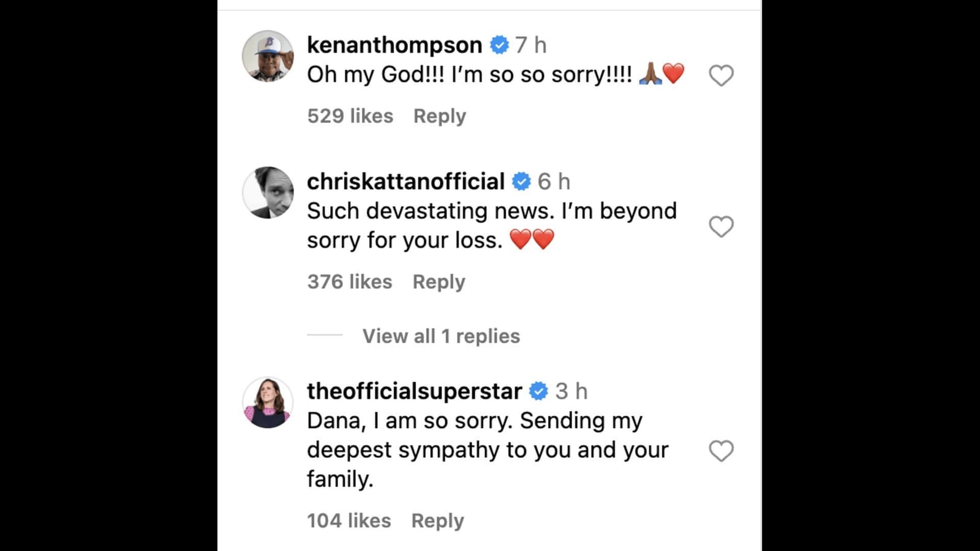Image resolution: width=980 pixels, height=551 pixels.
Task: Open theofficialsuperstar's profile picture
Action: (268, 402)
